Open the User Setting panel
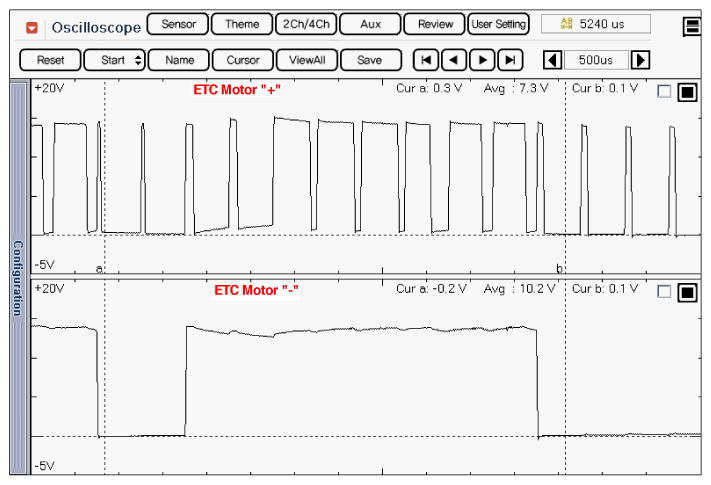711x485 pixels. click(498, 24)
